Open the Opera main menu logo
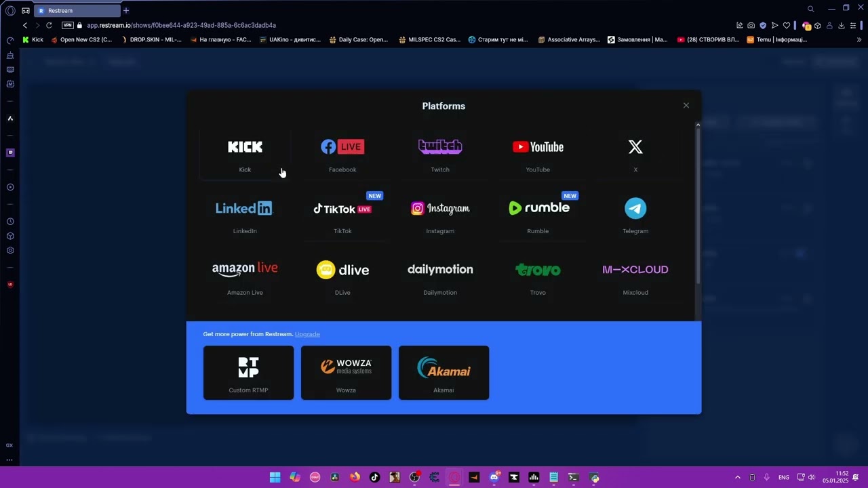The height and width of the screenshot is (488, 868). point(10,10)
